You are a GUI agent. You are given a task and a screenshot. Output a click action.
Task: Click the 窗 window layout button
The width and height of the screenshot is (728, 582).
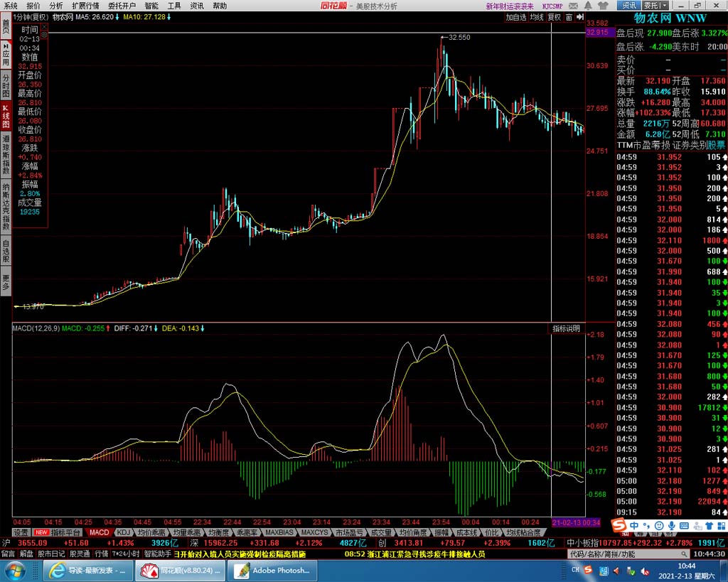[x=569, y=17]
